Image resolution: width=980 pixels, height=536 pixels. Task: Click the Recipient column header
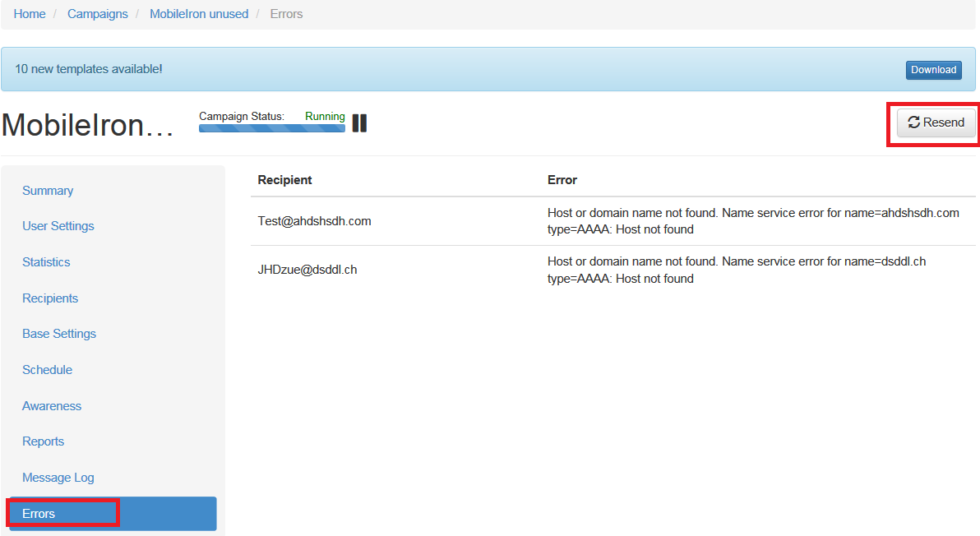click(284, 180)
